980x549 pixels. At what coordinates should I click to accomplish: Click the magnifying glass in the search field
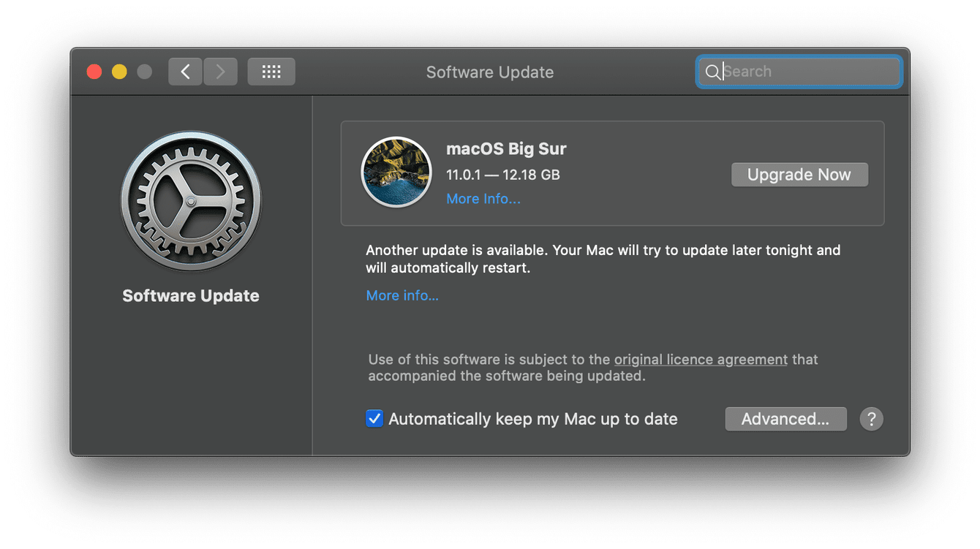coord(713,72)
